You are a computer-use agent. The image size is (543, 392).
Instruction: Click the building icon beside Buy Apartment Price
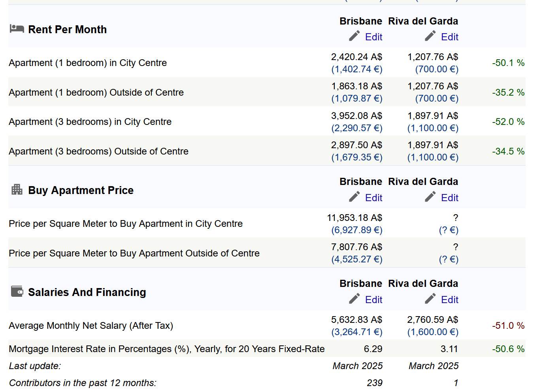point(17,189)
